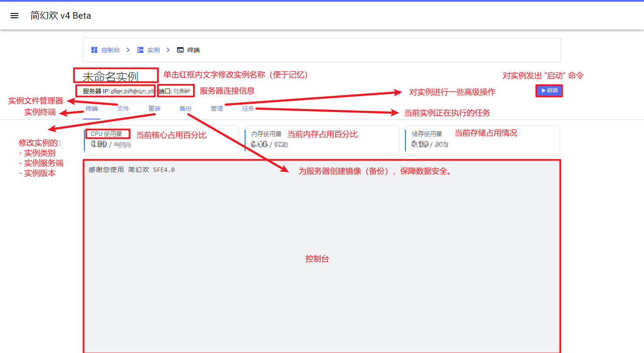View the 任务 tasks tab
This screenshot has width=644, height=353.
point(248,109)
